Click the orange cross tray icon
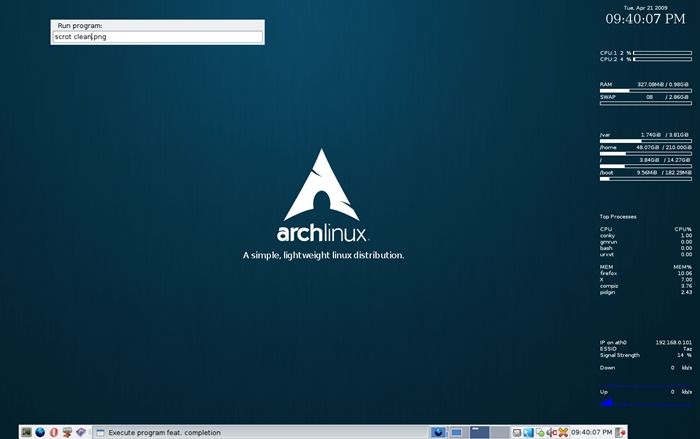This screenshot has height=439, width=700. click(x=563, y=432)
